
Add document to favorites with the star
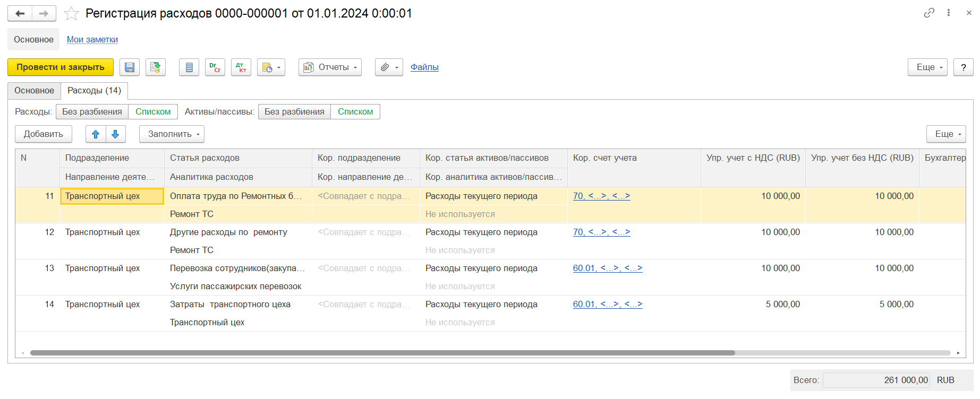(x=71, y=13)
